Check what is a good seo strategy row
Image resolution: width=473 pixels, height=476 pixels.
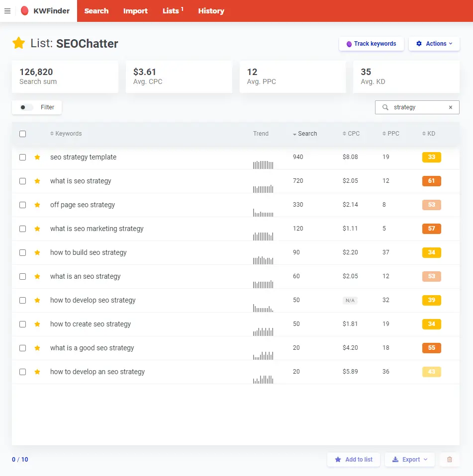point(22,348)
